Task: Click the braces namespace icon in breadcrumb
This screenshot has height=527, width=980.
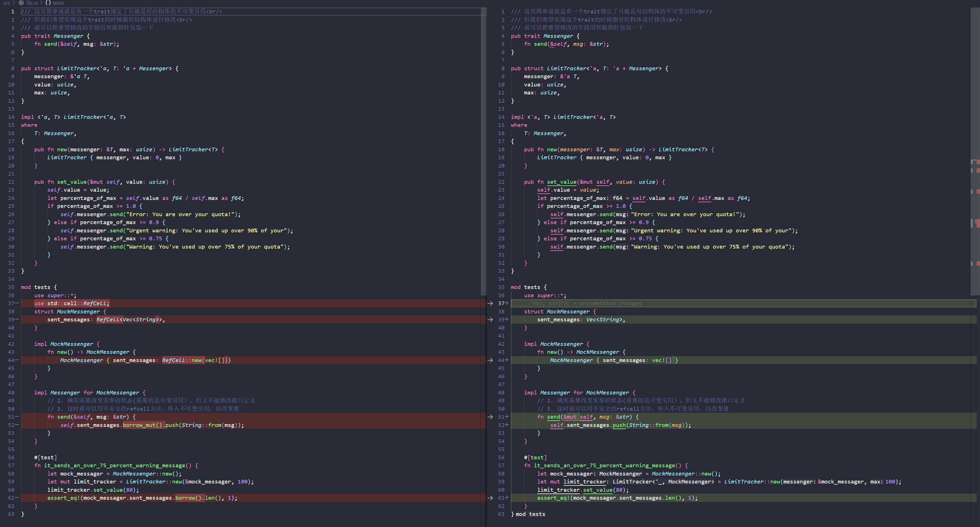Action: coord(48,3)
